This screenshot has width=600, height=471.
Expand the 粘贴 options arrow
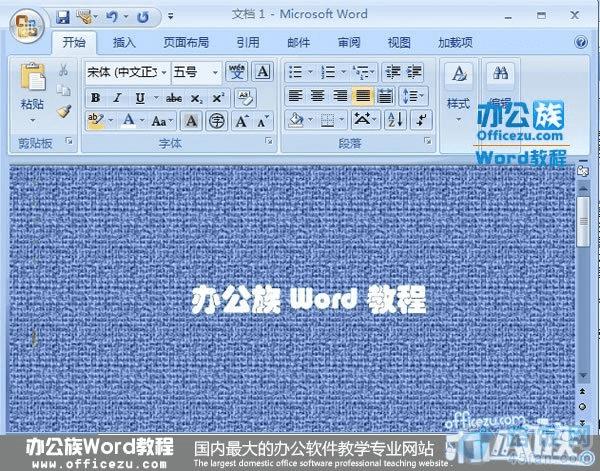coord(33,121)
